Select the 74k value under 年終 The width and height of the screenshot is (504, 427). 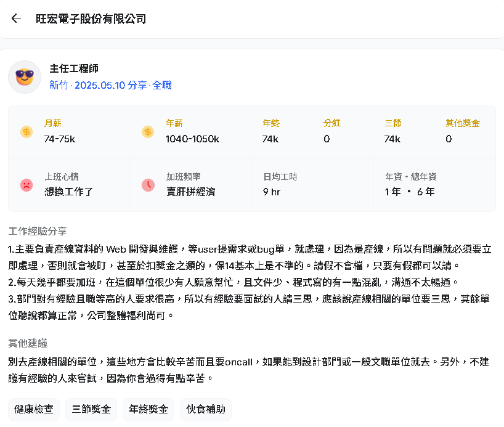270,139
